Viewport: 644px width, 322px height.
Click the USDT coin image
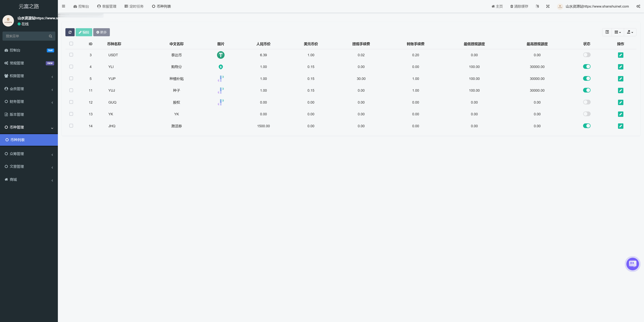[221, 55]
